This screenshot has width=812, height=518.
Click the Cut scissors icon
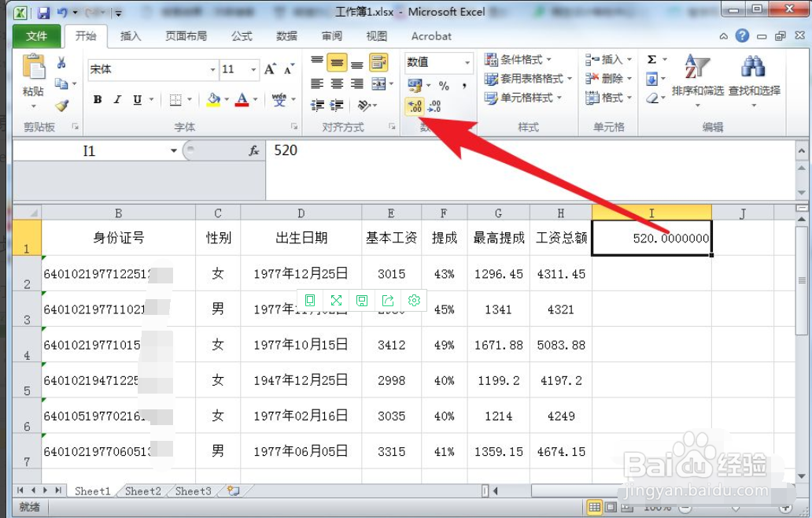[x=61, y=63]
